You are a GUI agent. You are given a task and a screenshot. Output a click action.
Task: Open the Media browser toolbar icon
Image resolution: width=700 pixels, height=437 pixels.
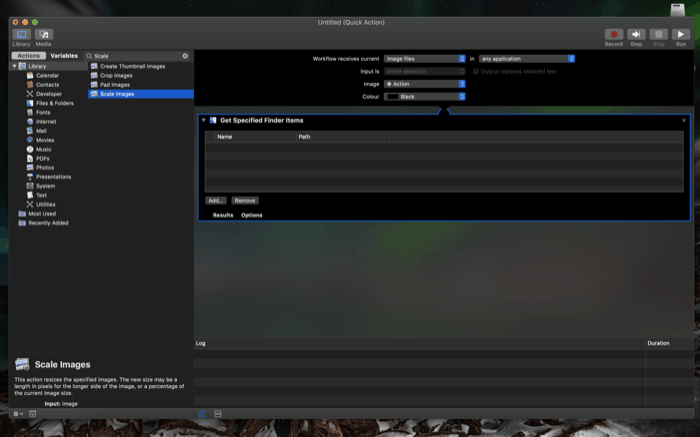44,34
